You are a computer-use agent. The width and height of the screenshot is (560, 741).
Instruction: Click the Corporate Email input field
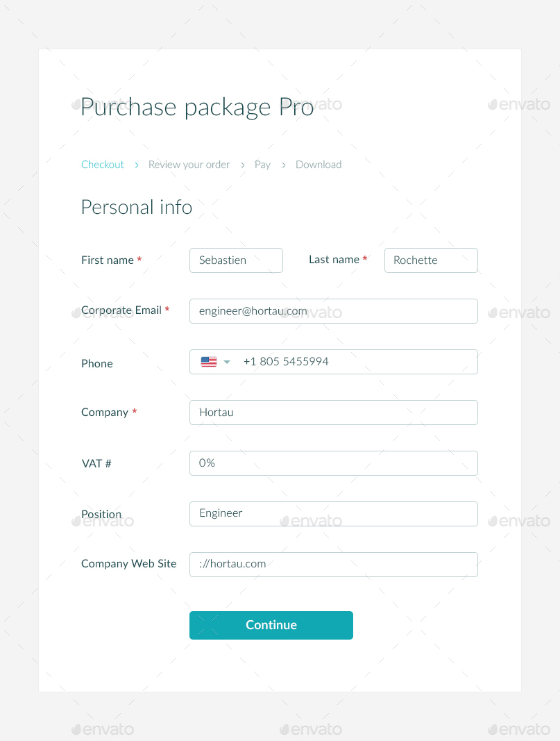333,311
